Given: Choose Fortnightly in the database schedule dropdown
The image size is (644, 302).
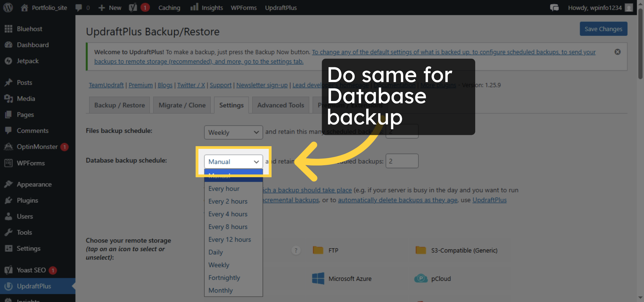Looking at the screenshot, I should point(224,277).
